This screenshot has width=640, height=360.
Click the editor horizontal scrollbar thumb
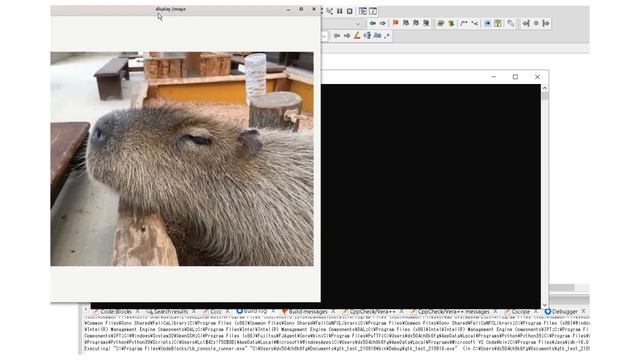pos(562,288)
